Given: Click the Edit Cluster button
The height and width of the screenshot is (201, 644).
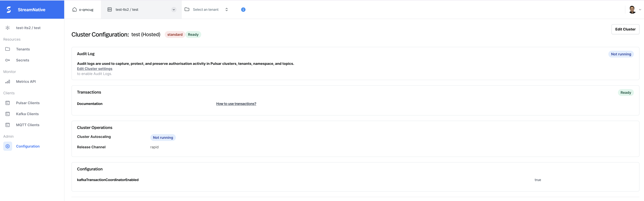Looking at the screenshot, I should [625, 29].
